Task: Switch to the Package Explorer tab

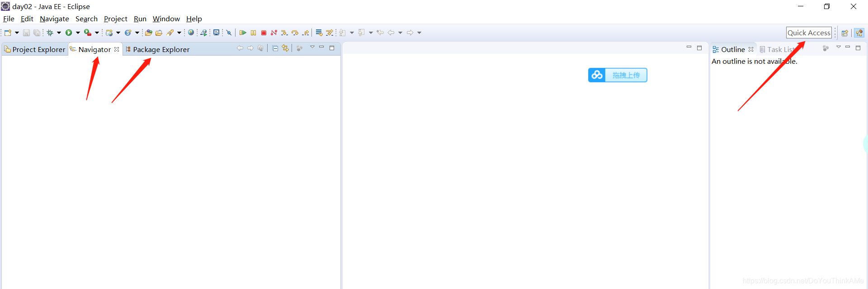Action: coord(157,49)
